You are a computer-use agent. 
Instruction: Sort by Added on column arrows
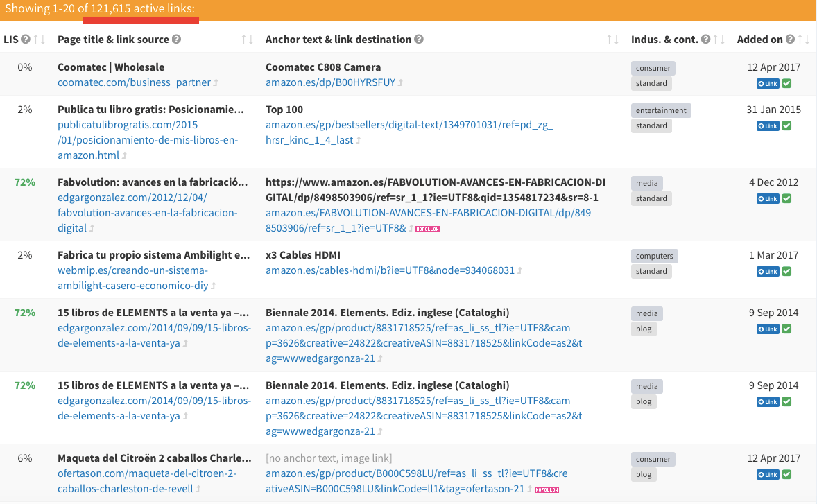click(x=803, y=40)
